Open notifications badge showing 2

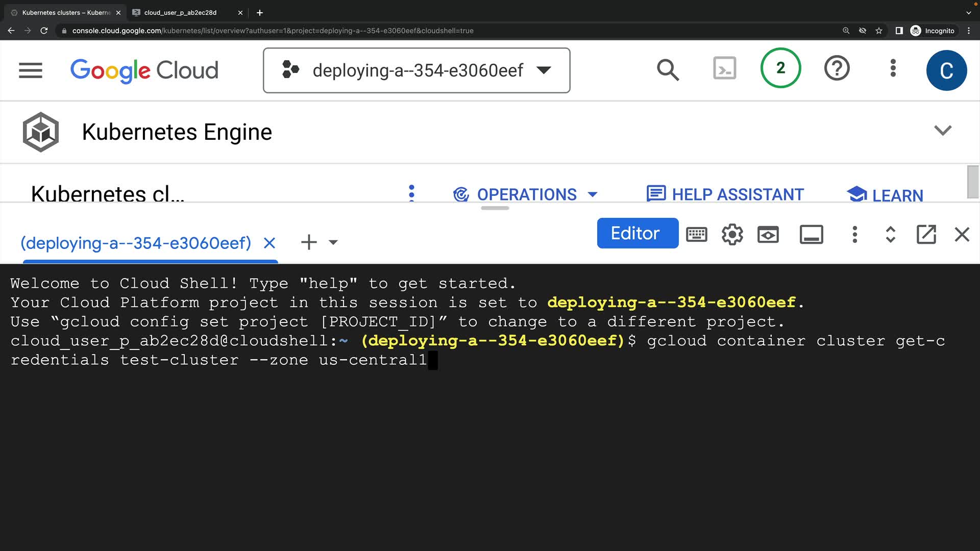[x=780, y=68]
